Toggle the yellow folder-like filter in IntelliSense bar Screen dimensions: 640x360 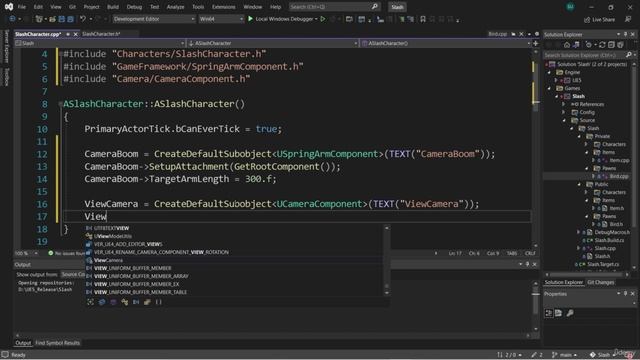click(x=147, y=302)
